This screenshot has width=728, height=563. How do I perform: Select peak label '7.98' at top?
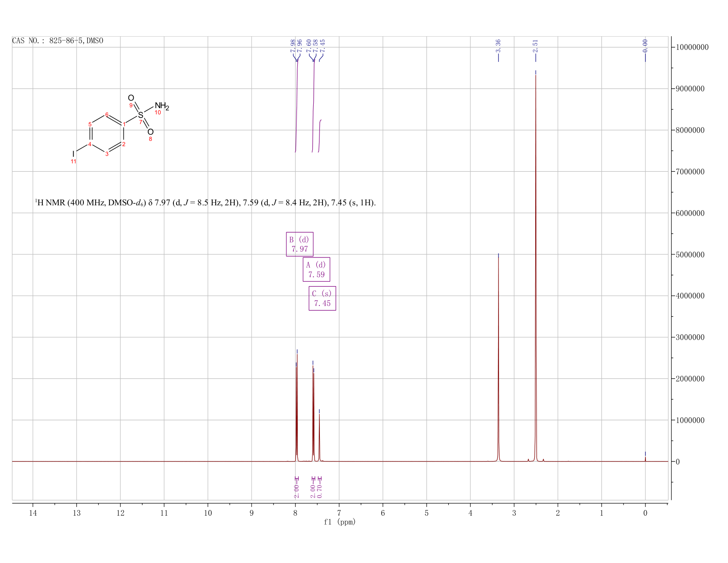pyautogui.click(x=293, y=46)
